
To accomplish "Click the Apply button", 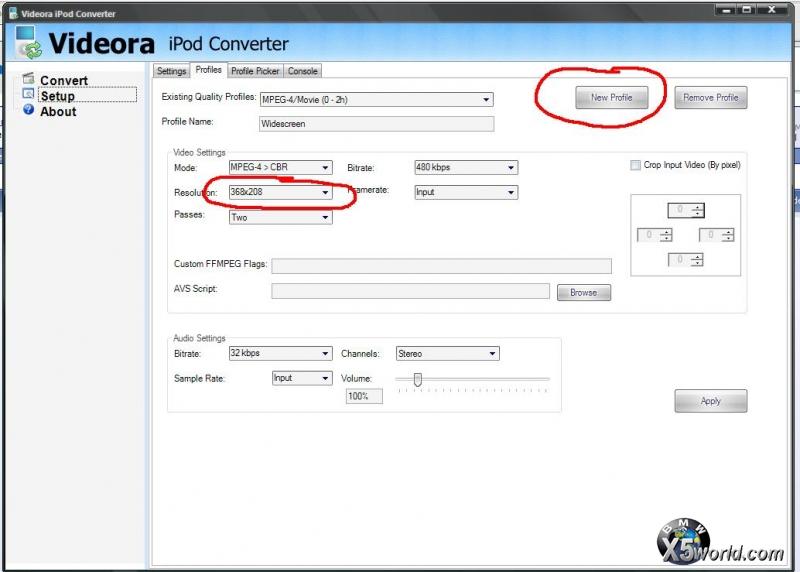I will click(711, 401).
